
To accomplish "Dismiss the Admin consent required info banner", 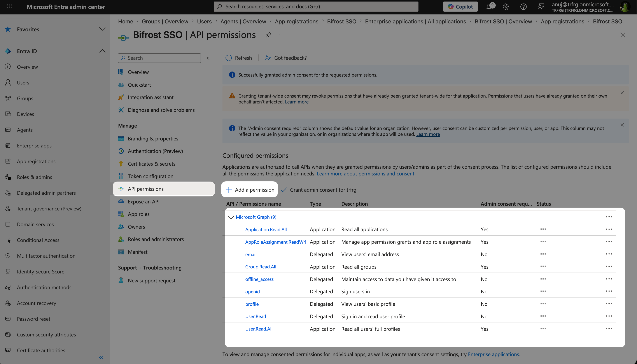I will [x=622, y=125].
